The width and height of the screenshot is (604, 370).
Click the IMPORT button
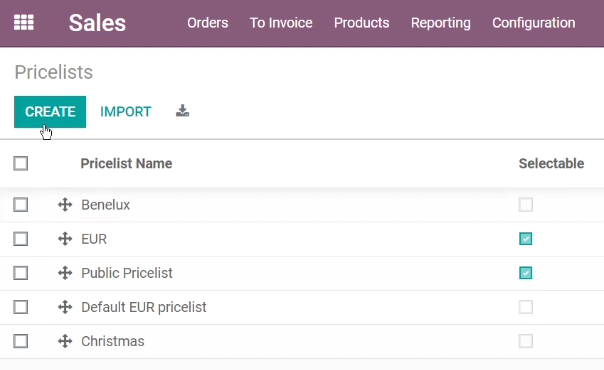coord(126,112)
